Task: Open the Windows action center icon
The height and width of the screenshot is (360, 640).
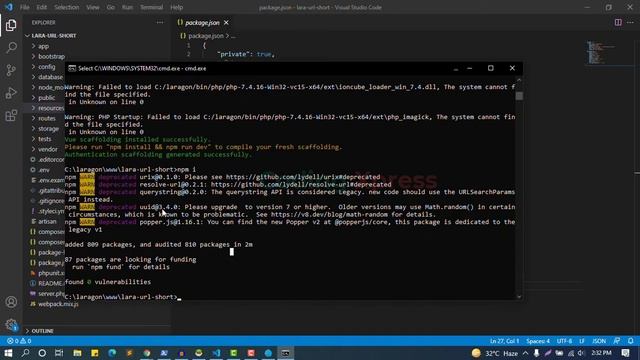Action: [x=625, y=353]
